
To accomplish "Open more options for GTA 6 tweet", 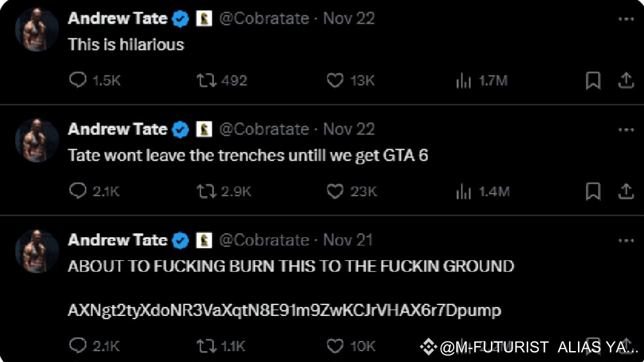I will click(625, 130).
